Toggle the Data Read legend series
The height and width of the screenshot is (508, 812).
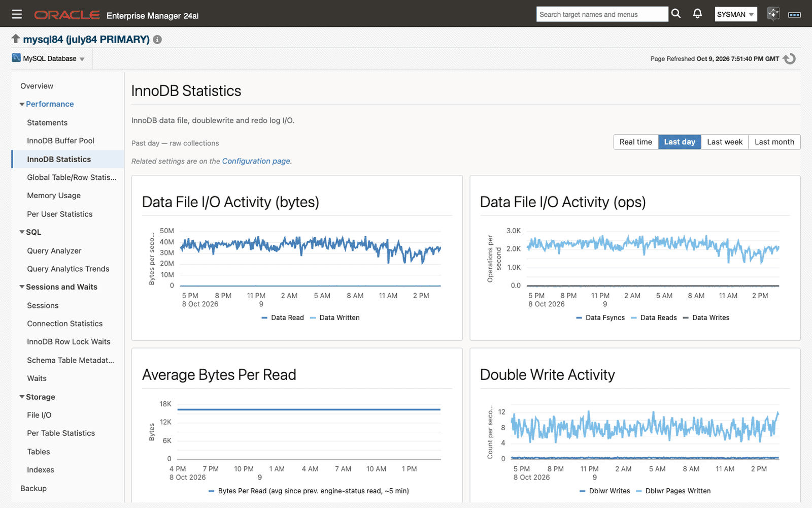[x=283, y=317]
